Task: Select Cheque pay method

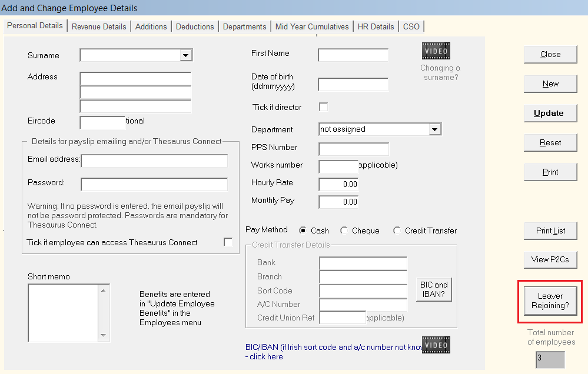Action: (344, 230)
